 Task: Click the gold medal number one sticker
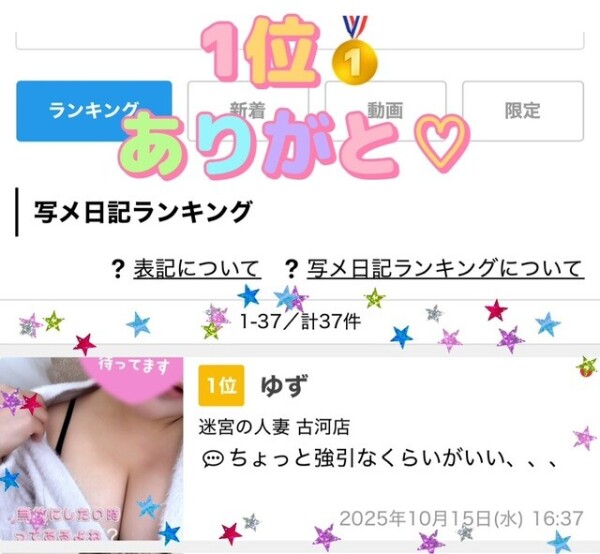(355, 50)
